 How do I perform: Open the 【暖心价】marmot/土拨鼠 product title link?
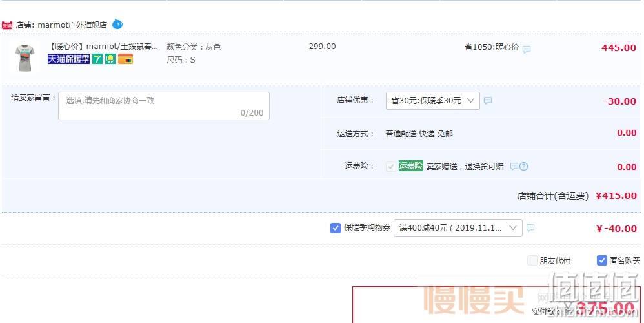[x=103, y=47]
